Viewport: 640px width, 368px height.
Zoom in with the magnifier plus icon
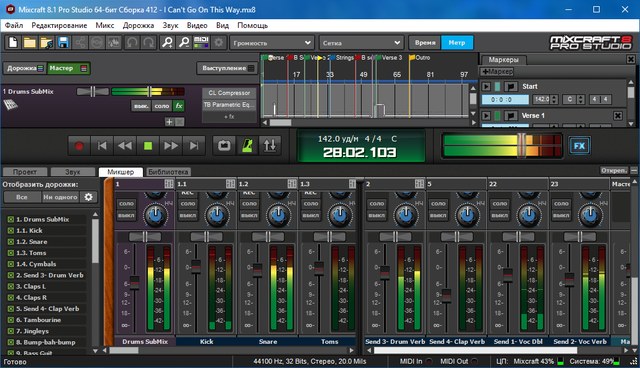coord(167,42)
